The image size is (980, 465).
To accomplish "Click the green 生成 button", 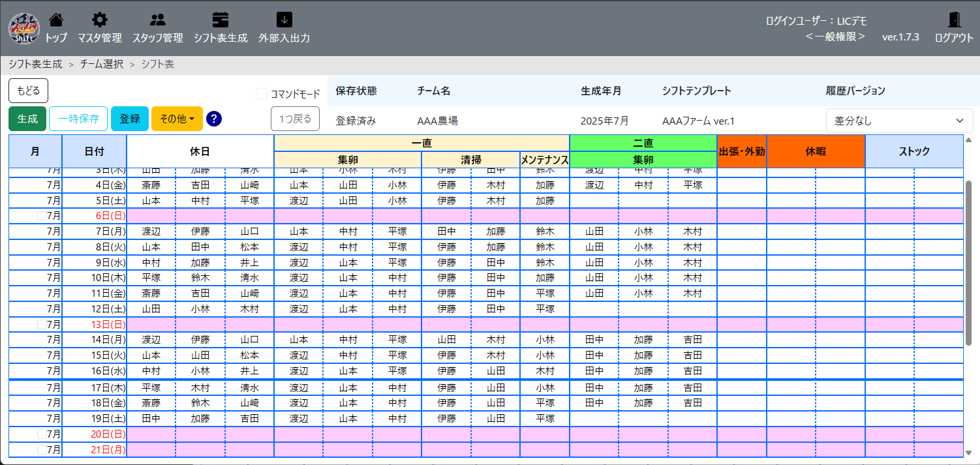I will click(27, 119).
